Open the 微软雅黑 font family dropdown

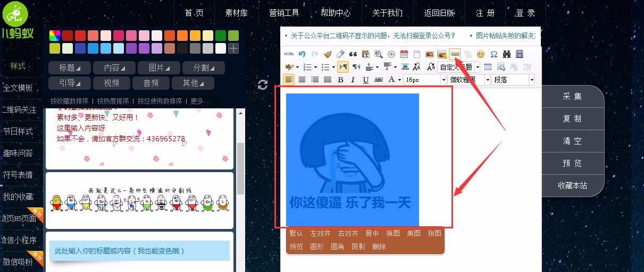coord(469,80)
